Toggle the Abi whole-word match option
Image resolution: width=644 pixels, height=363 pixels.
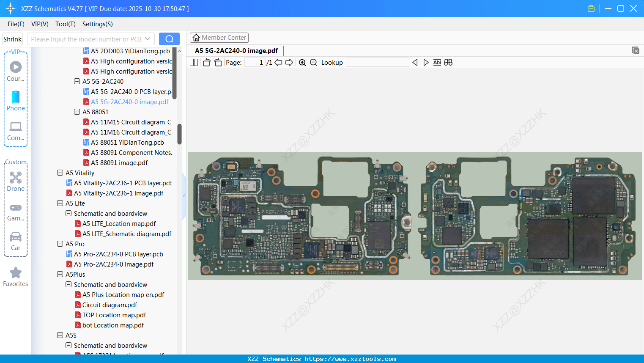coord(437,63)
